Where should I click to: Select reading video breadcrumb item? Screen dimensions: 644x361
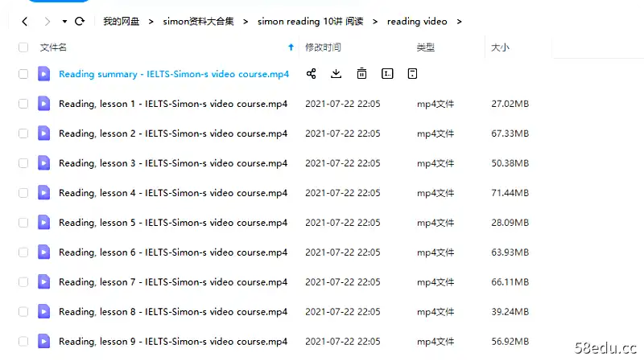click(417, 22)
